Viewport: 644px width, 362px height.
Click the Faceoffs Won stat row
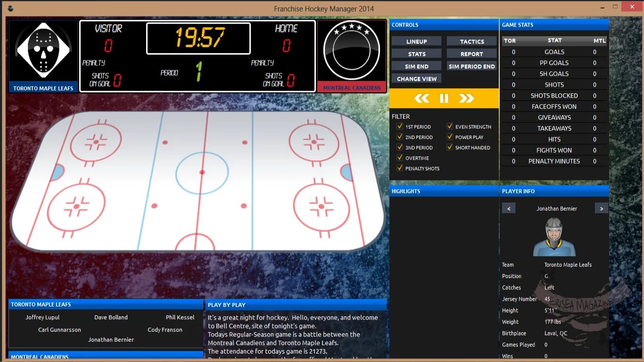point(554,107)
